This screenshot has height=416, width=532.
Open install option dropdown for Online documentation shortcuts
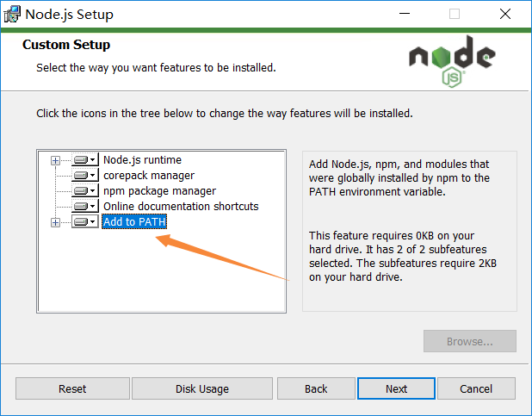85,206
